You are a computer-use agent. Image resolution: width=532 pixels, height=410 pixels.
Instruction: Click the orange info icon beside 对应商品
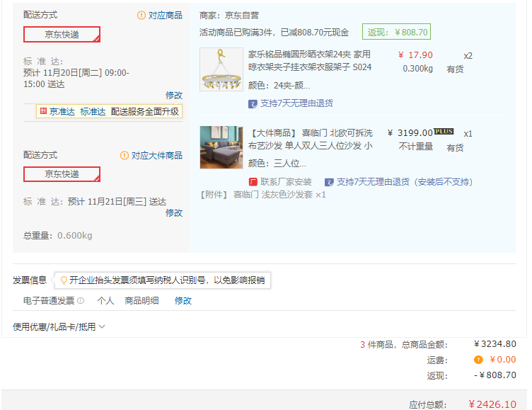click(141, 16)
